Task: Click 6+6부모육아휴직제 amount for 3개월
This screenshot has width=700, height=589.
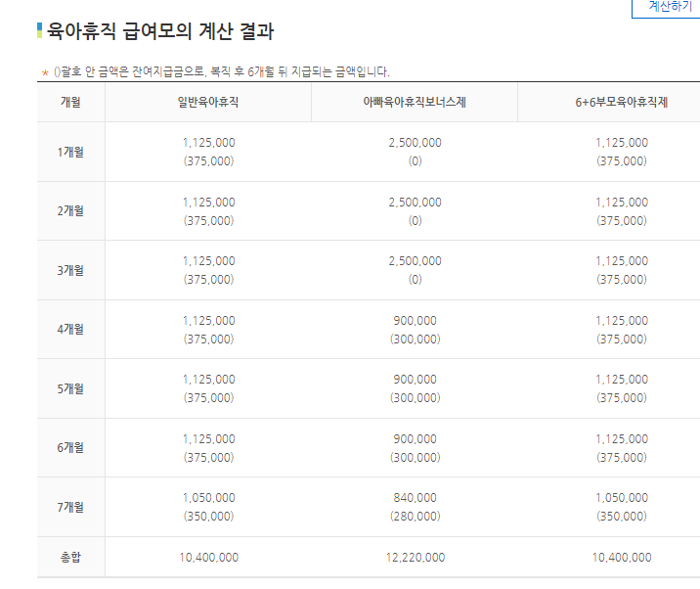Action: click(622, 261)
